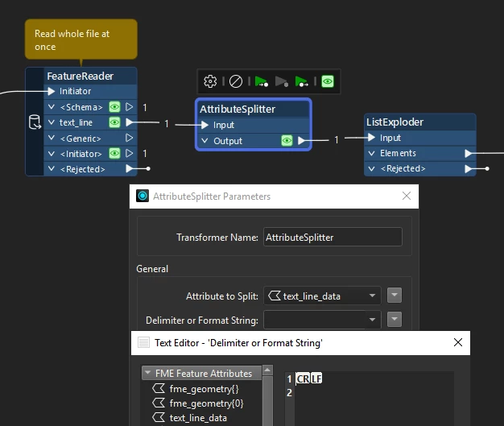Expand FeatureReader Rejected port attributes
504x426 pixels.
(x=51, y=168)
